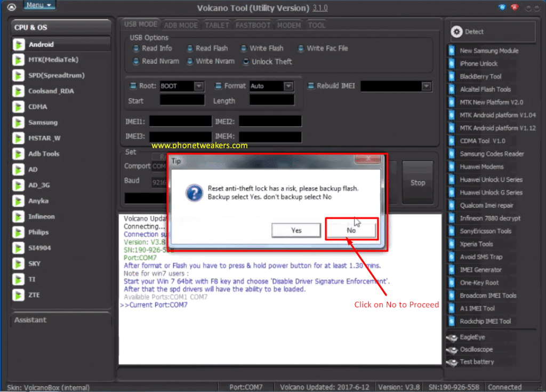This screenshot has width=546, height=392.
Task: Click the MSTAR_W play icon
Action: point(18,138)
